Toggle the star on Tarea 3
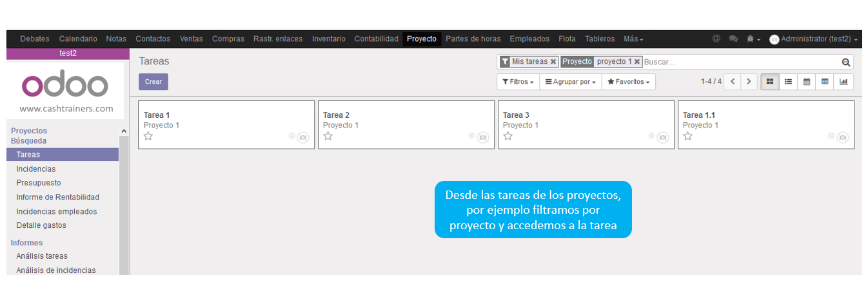Viewport: 868px width, 291px height. click(508, 136)
